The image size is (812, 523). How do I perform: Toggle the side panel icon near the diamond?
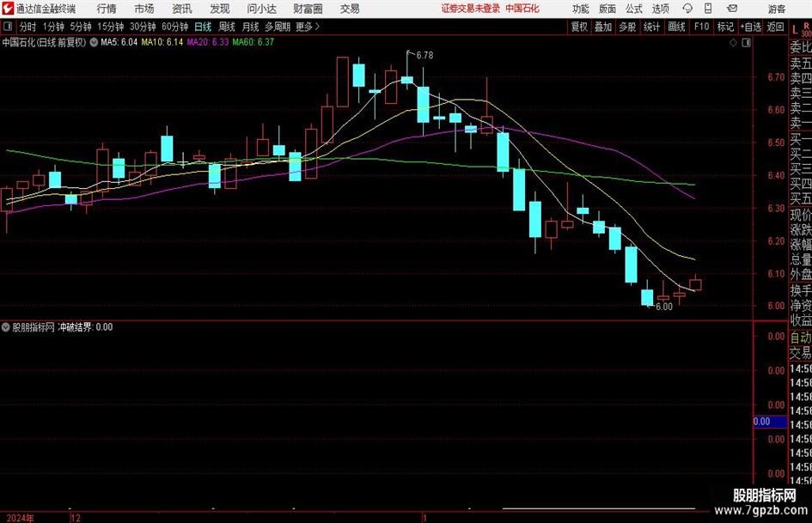click(x=746, y=42)
